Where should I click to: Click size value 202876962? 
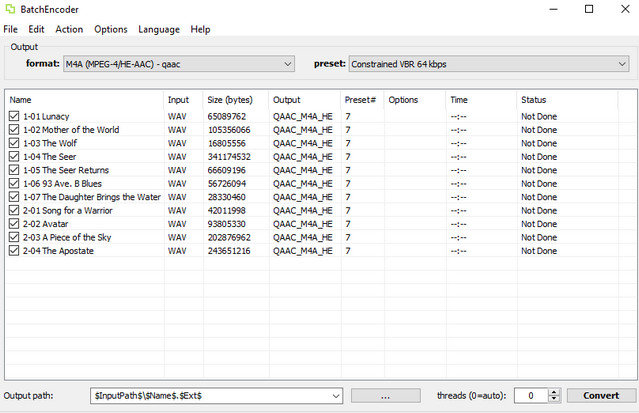tap(229, 238)
